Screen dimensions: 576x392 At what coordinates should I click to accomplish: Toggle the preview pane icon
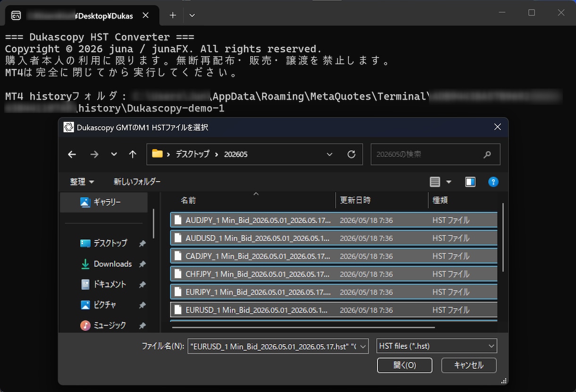click(x=470, y=182)
